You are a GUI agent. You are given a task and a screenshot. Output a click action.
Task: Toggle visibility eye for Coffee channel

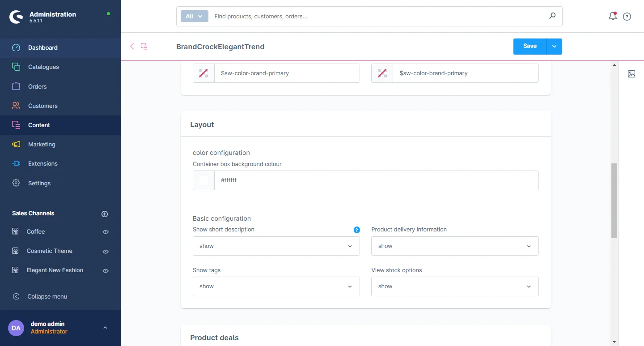point(106,232)
